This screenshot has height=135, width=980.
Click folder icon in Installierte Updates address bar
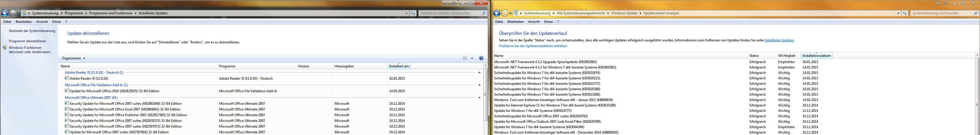(x=24, y=13)
